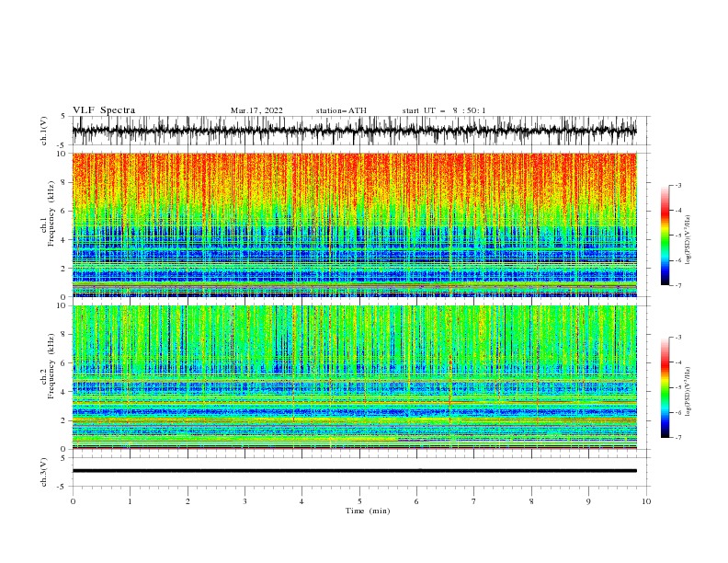Click the "ch.1(V)" axis label
728x563 pixels.
point(44,131)
